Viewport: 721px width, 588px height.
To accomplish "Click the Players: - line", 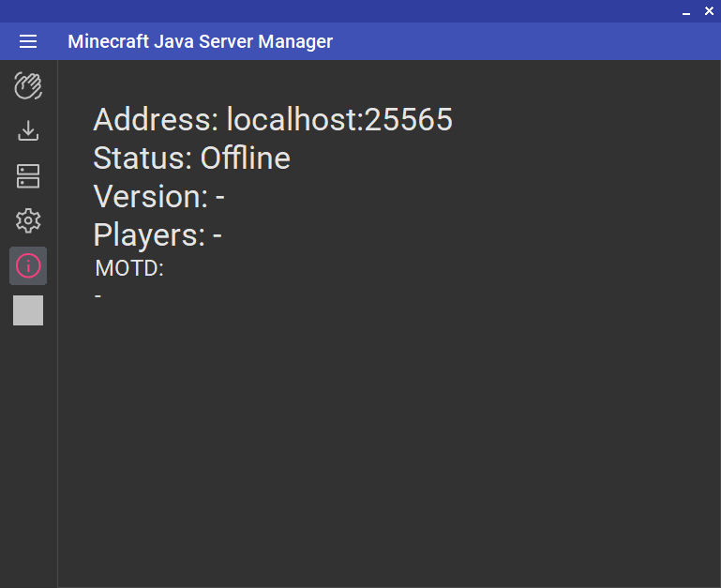I will tap(158, 235).
